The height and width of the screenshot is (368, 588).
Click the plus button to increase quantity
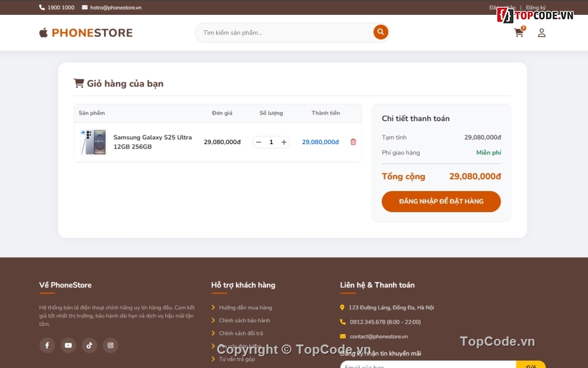tap(283, 142)
